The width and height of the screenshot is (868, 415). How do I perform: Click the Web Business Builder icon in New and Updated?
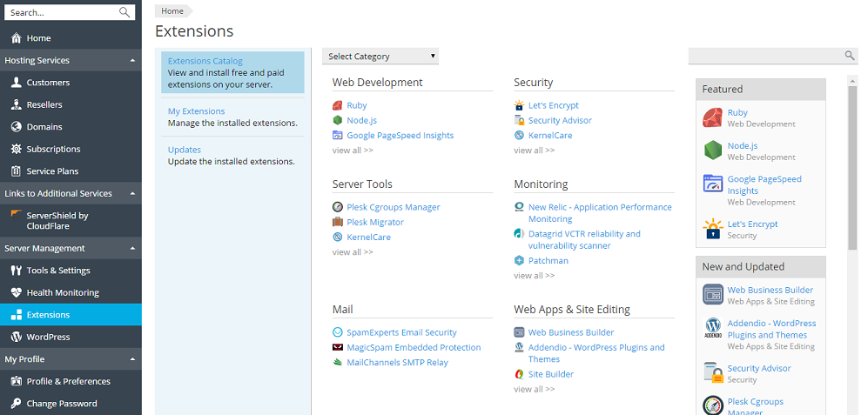[712, 295]
